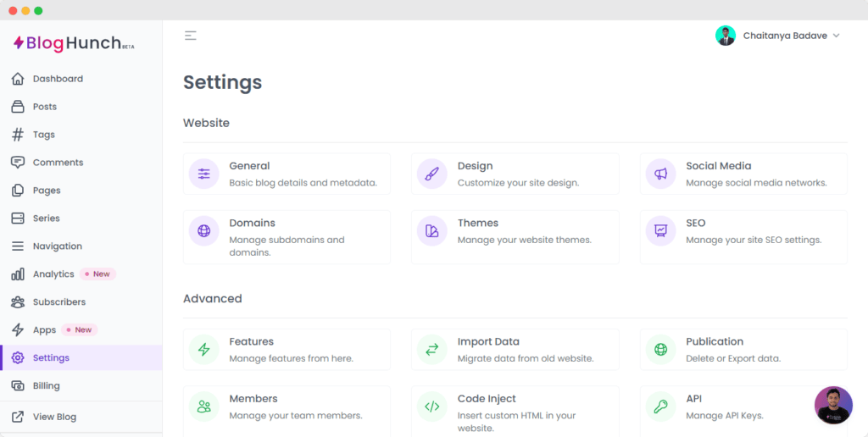Image resolution: width=868 pixels, height=437 pixels.
Task: Open the General settings sliders icon
Action: pyautogui.click(x=203, y=174)
